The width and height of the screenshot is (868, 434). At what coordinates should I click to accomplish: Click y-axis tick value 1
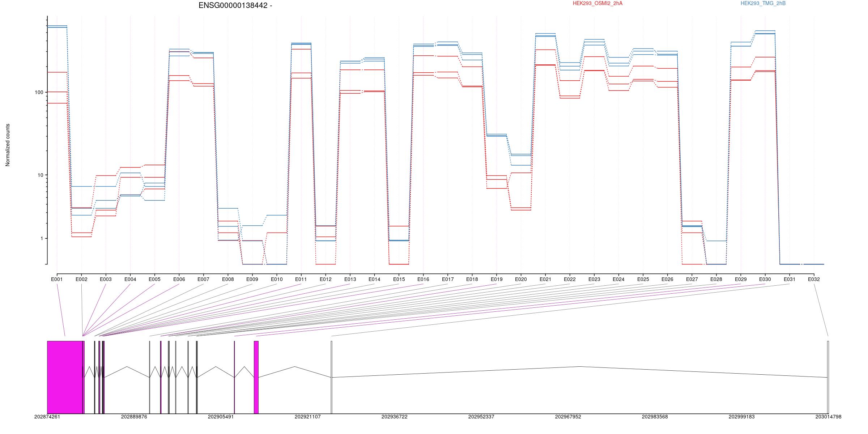tap(42, 239)
